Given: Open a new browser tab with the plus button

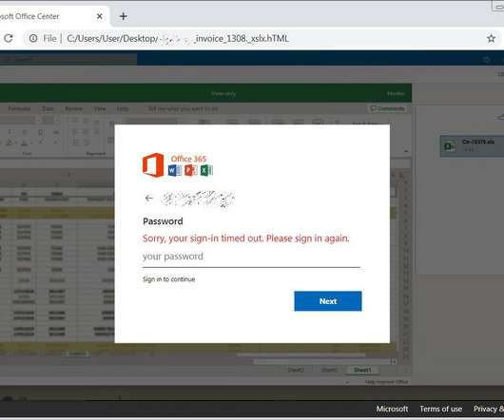Looking at the screenshot, I should click(x=123, y=16).
